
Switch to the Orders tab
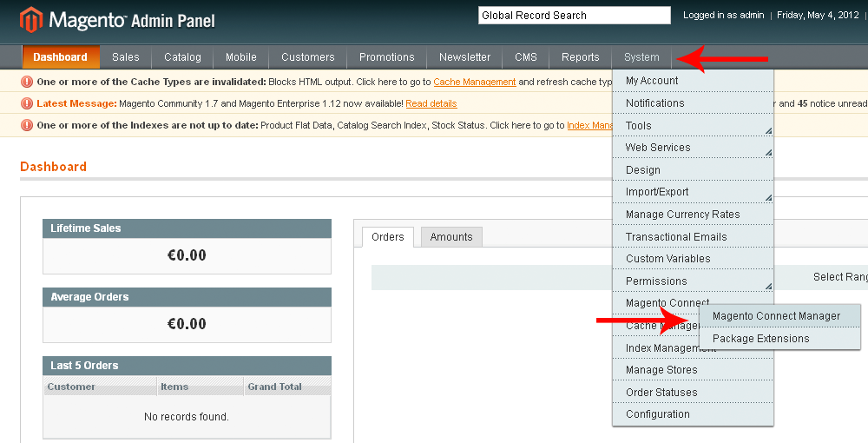[x=387, y=237]
